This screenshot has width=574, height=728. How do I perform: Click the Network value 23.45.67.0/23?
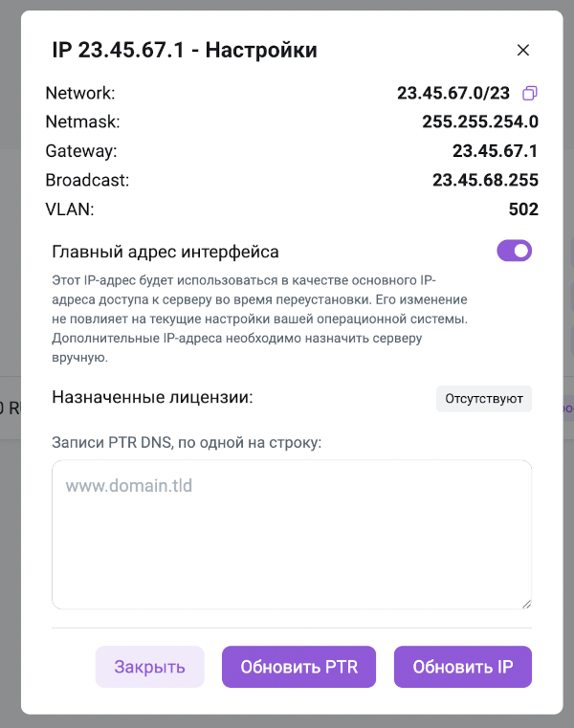453,94
